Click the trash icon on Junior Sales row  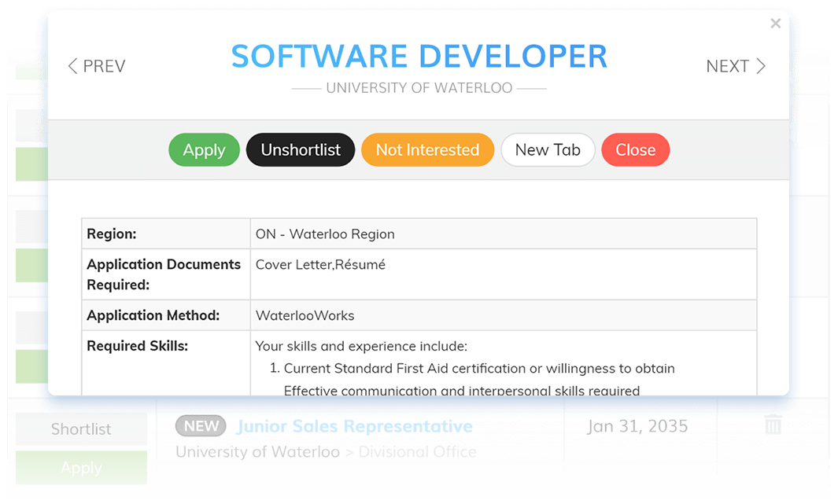coord(773,425)
